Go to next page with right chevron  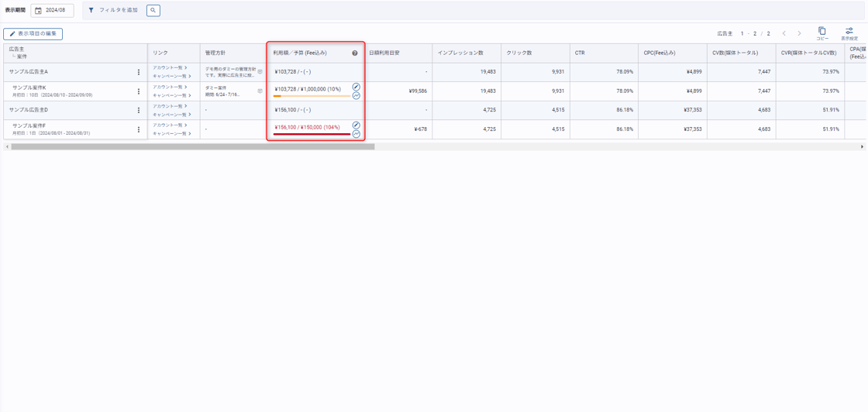point(800,34)
